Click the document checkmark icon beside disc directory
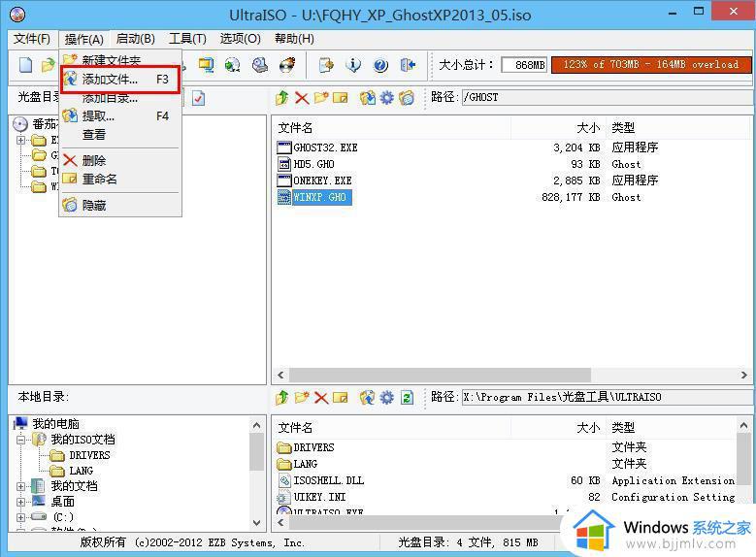756x557 pixels. click(199, 98)
